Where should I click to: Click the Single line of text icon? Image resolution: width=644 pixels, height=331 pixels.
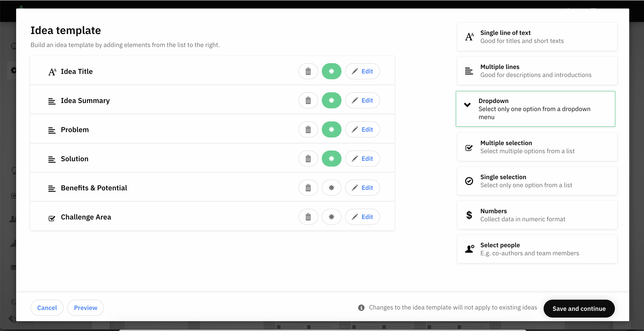click(469, 37)
